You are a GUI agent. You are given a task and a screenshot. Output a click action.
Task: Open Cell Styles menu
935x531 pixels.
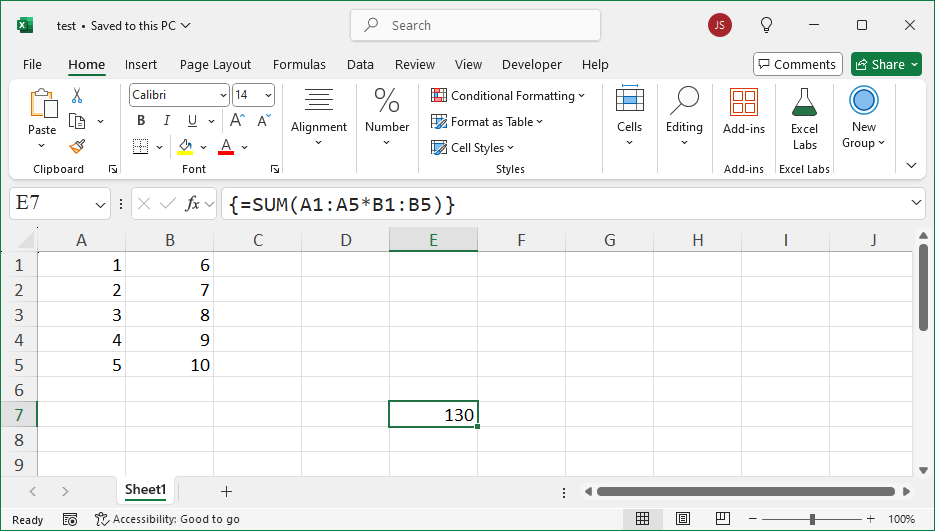tap(472, 148)
